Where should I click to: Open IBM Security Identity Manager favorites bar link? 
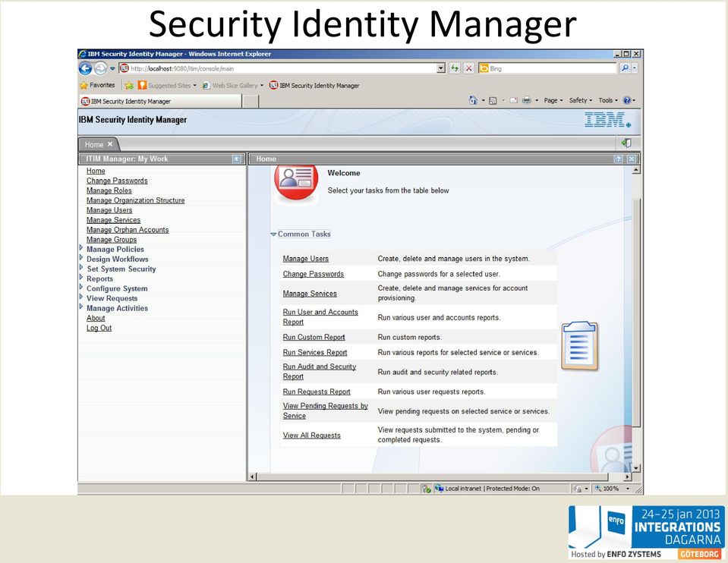click(x=314, y=86)
